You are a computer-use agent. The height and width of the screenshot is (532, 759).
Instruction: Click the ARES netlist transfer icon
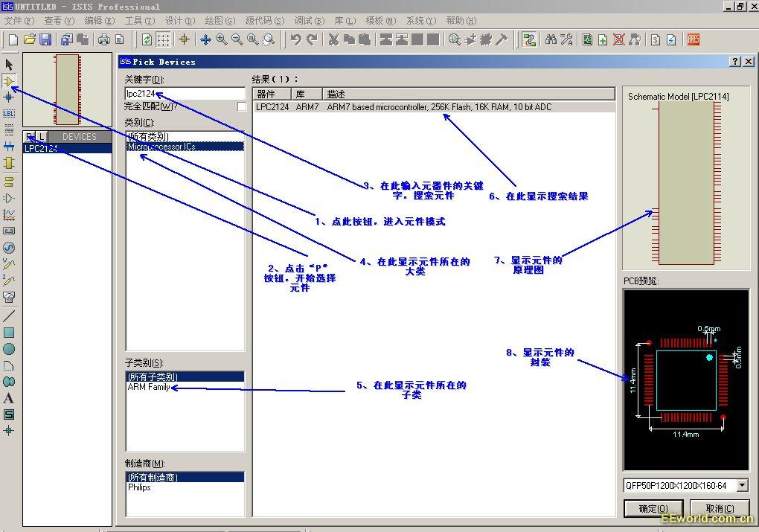694,39
